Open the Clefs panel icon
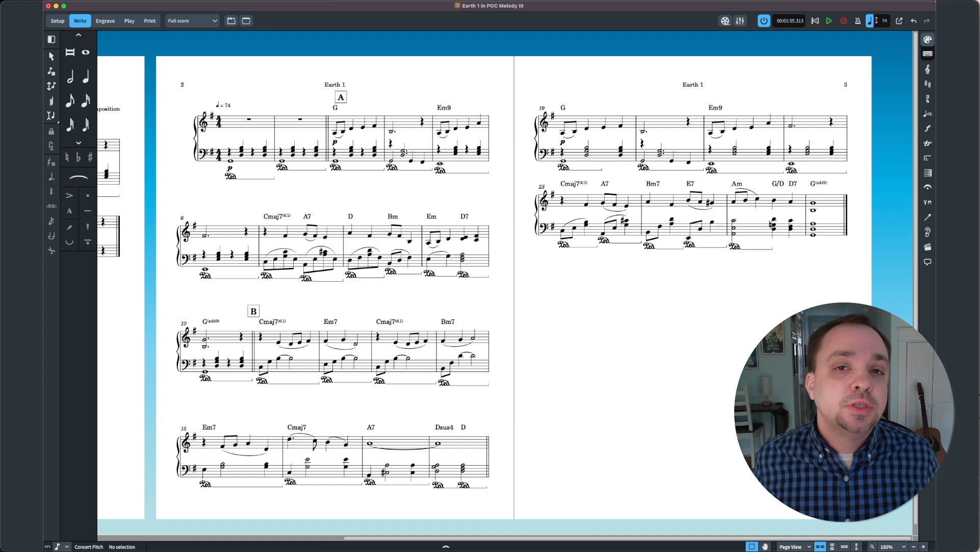Screen dimensions: 980x552 928,69
